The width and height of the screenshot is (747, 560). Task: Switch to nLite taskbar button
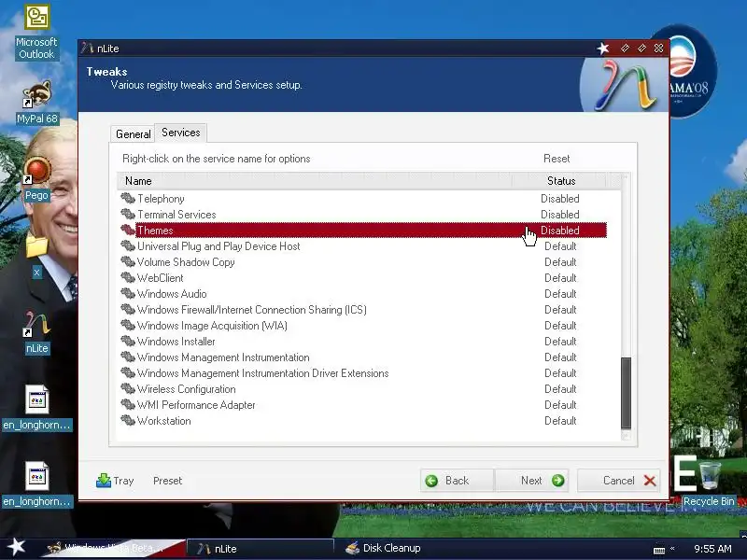260,548
